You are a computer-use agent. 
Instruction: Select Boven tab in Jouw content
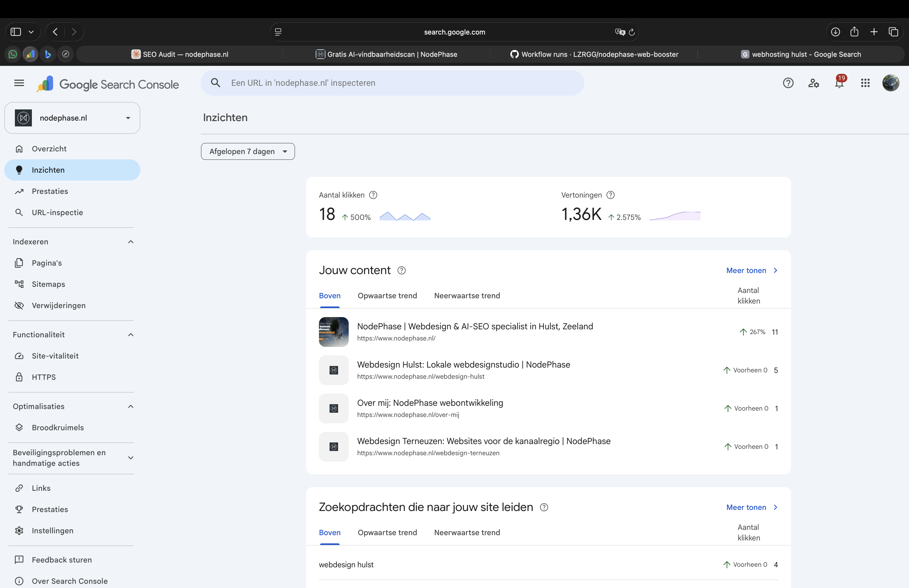point(330,296)
